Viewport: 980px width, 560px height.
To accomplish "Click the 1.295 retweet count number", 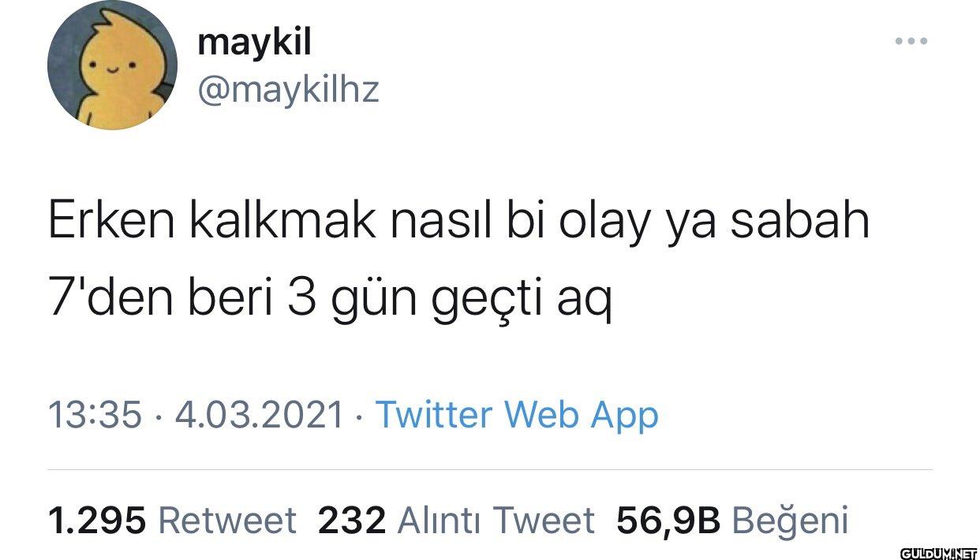I will pyautogui.click(x=97, y=521).
